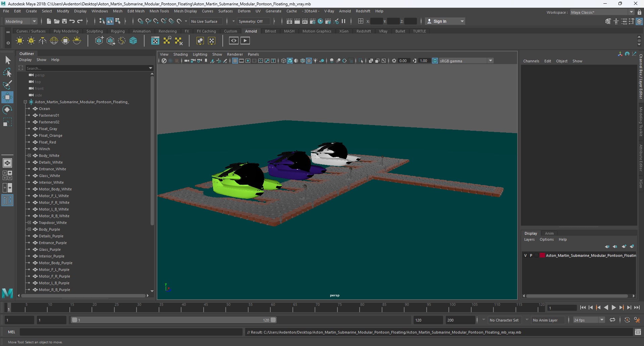The width and height of the screenshot is (644, 346).
Task: Save the scene with floppy icon
Action: [x=64, y=21]
